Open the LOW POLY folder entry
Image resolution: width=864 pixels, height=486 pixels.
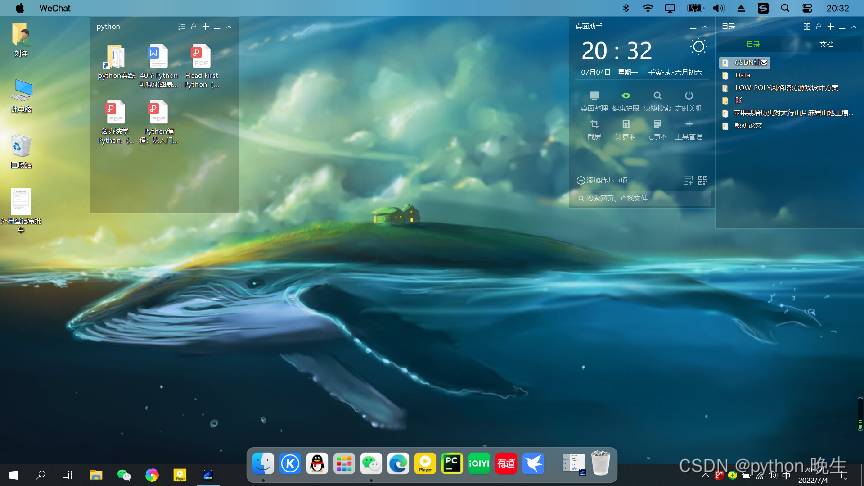780,88
